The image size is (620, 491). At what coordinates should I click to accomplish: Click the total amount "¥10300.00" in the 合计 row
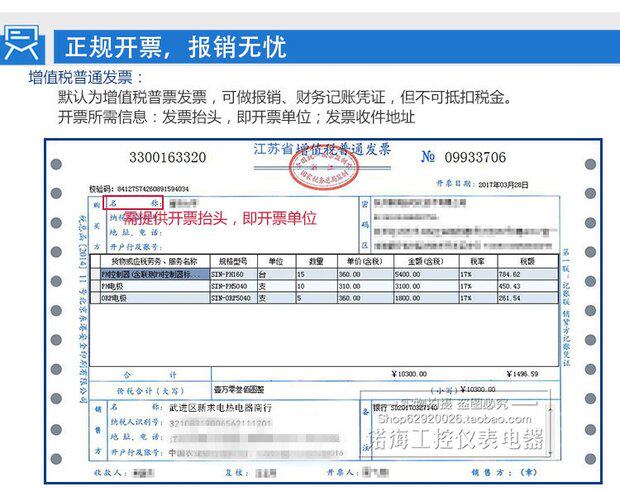[409, 374]
